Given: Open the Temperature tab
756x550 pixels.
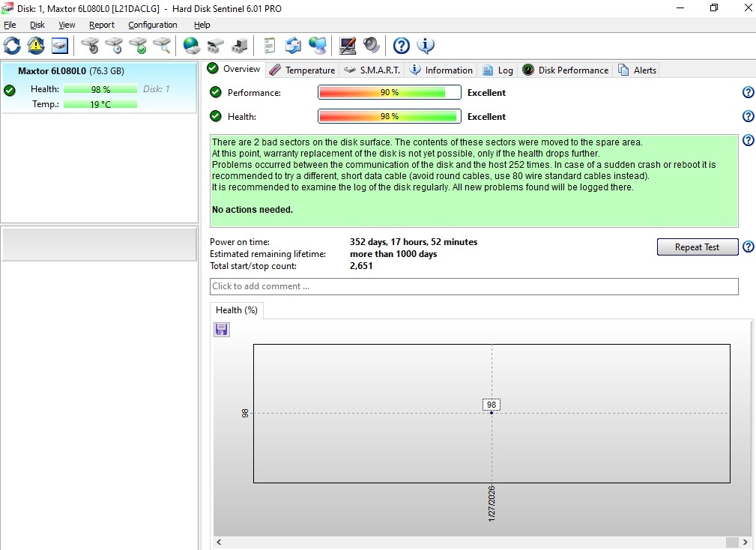Looking at the screenshot, I should [x=302, y=70].
